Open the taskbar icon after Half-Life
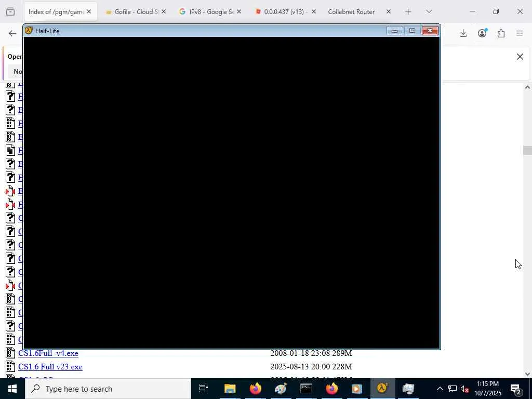Screen dimensions: 532x399 (408, 389)
